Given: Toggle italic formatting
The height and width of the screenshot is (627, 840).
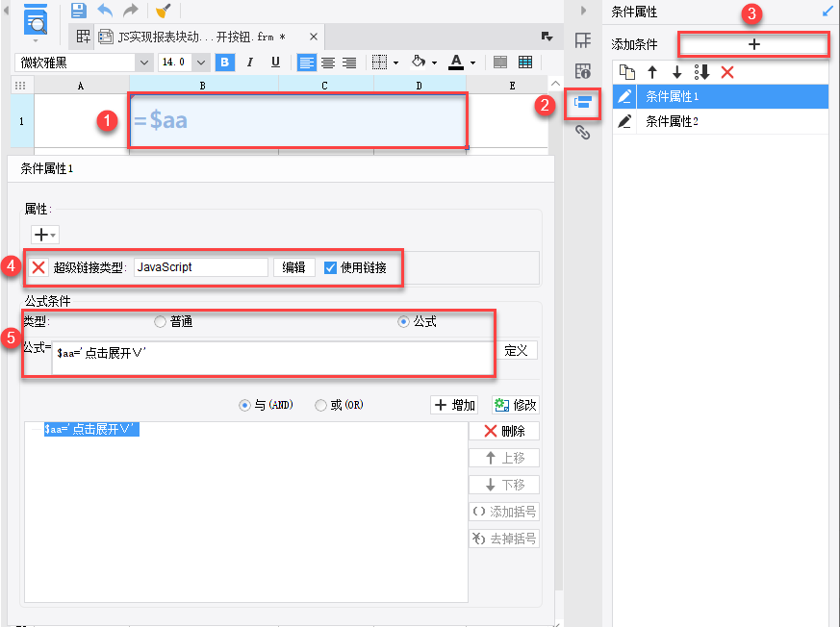Looking at the screenshot, I should (249, 63).
